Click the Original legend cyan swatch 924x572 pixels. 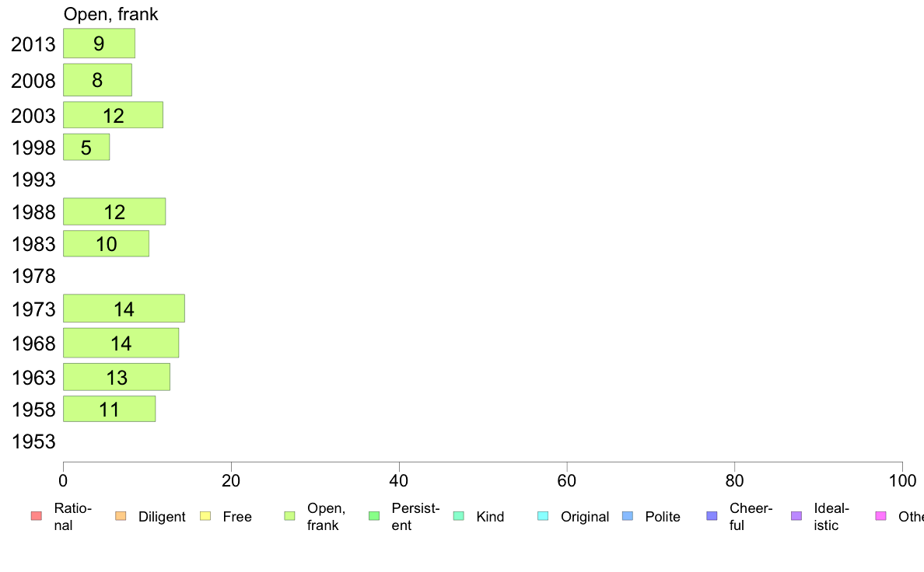pyautogui.click(x=544, y=516)
